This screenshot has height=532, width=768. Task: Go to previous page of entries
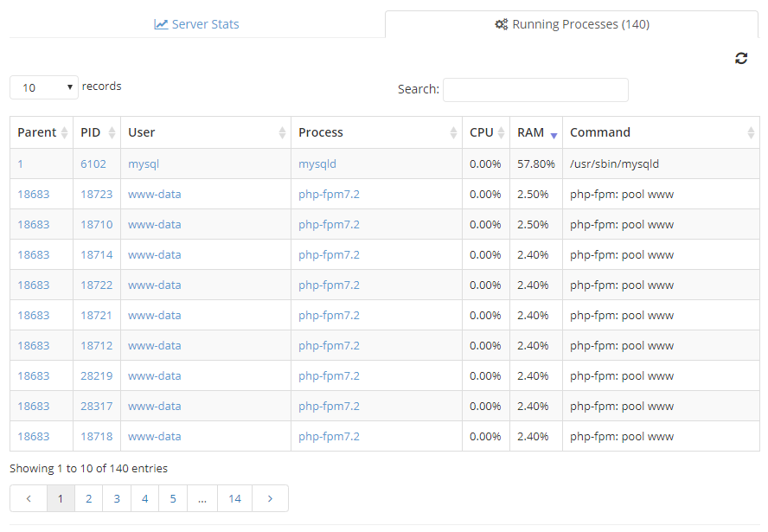29,498
